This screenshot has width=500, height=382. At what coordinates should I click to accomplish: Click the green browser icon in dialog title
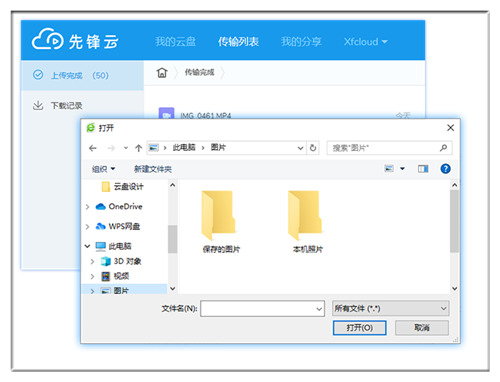coord(91,128)
